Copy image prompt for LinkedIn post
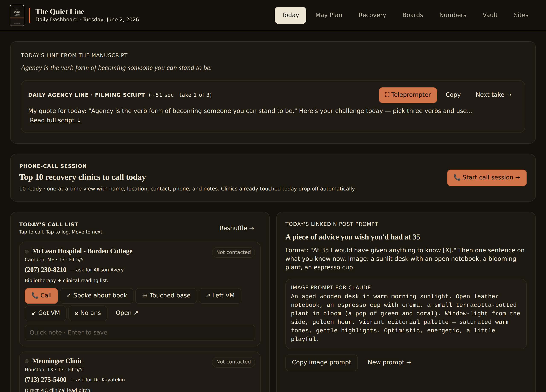 click(x=321, y=362)
